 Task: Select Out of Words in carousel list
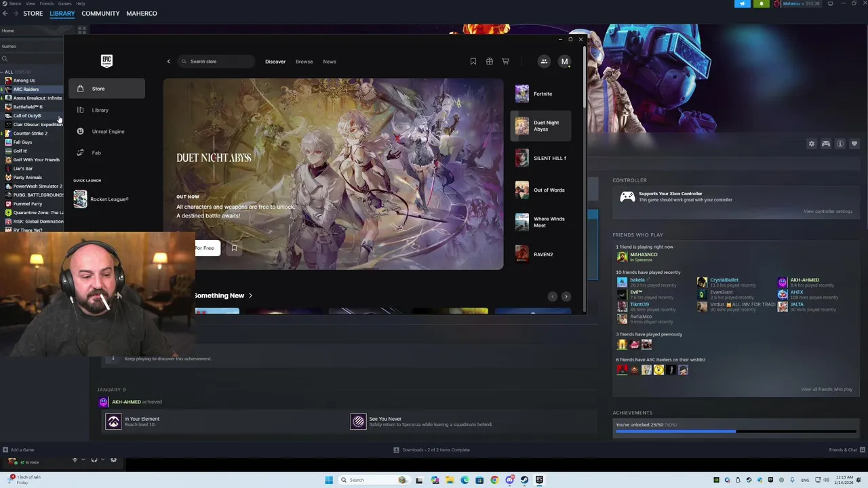click(541, 190)
